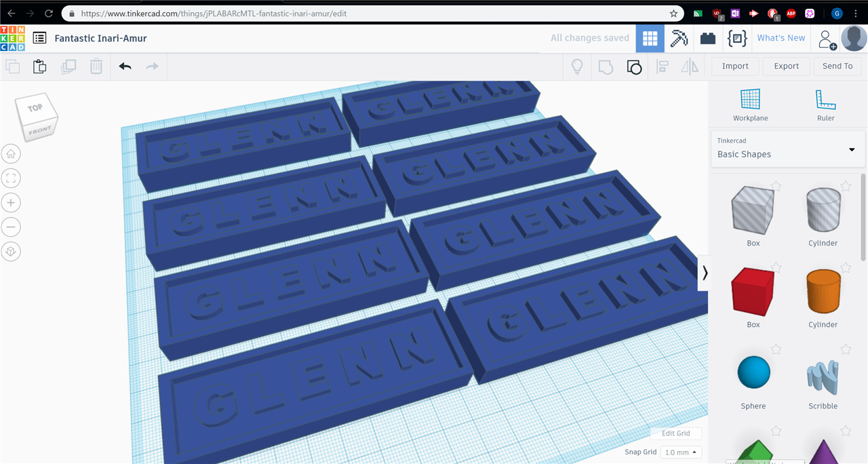Click the FRONT face of view cube
868x464 pixels.
pyautogui.click(x=40, y=129)
